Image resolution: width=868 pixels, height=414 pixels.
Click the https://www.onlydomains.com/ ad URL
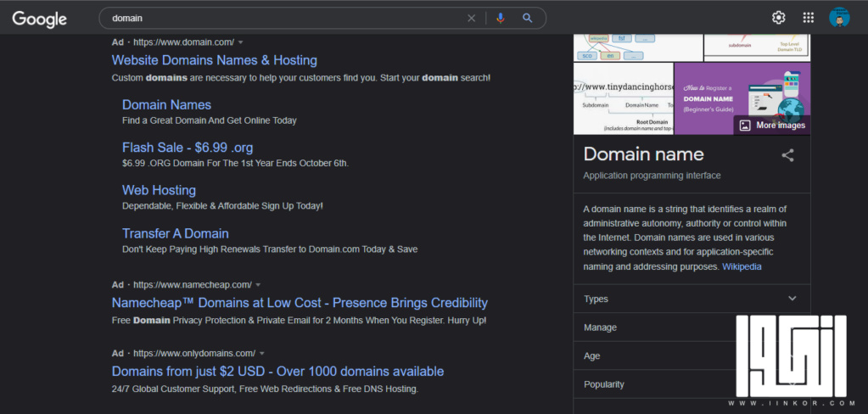(194, 353)
